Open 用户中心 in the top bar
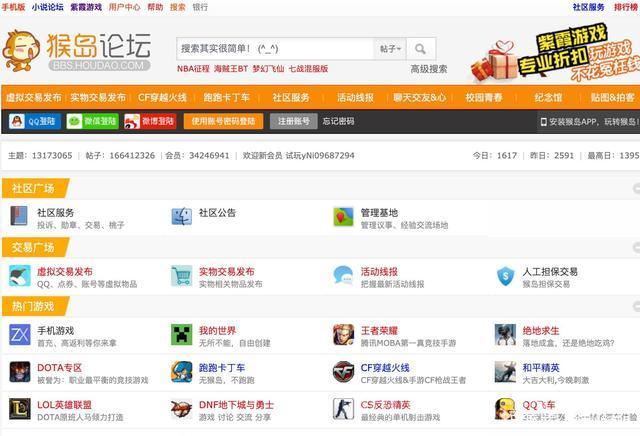This screenshot has height=436, width=640. (124, 7)
